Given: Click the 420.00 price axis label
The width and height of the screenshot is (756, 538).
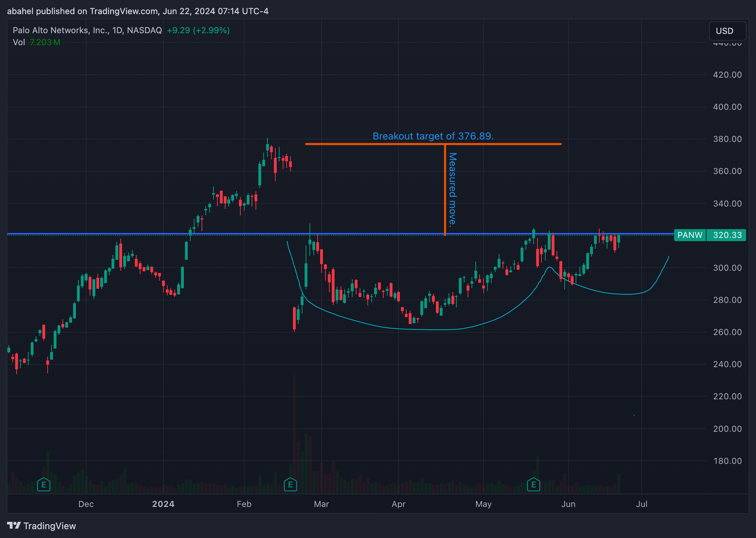Looking at the screenshot, I should coord(727,75).
